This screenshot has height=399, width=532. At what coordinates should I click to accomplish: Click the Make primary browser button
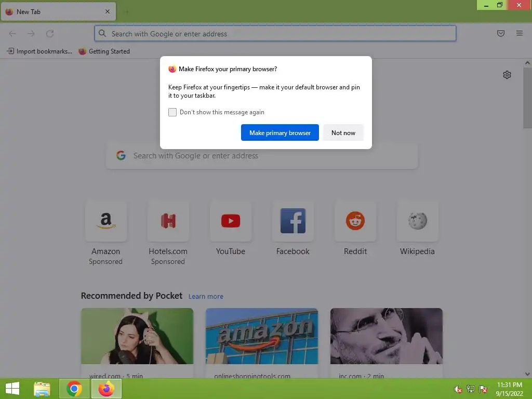coord(280,132)
